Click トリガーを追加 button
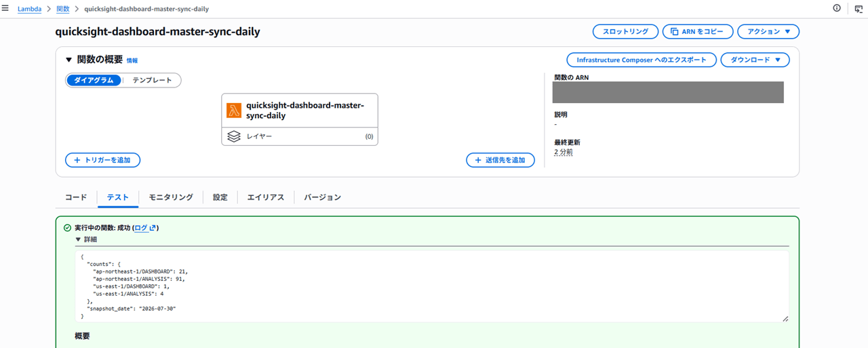Image resolution: width=868 pixels, height=348 pixels. point(102,160)
